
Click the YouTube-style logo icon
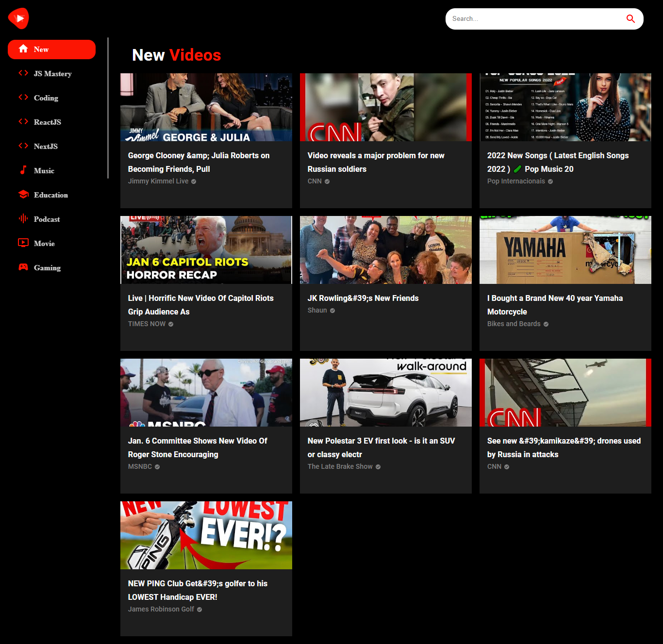[18, 18]
